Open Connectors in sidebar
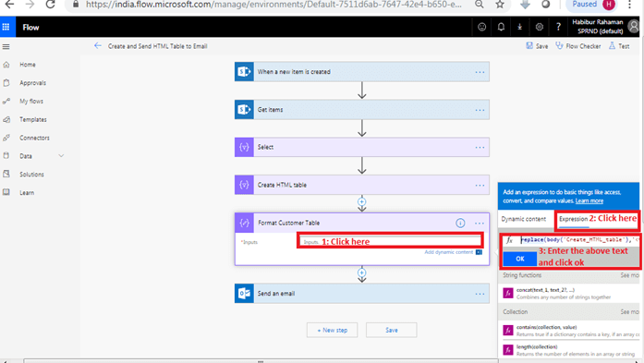Image resolution: width=644 pixels, height=363 pixels. [x=34, y=138]
